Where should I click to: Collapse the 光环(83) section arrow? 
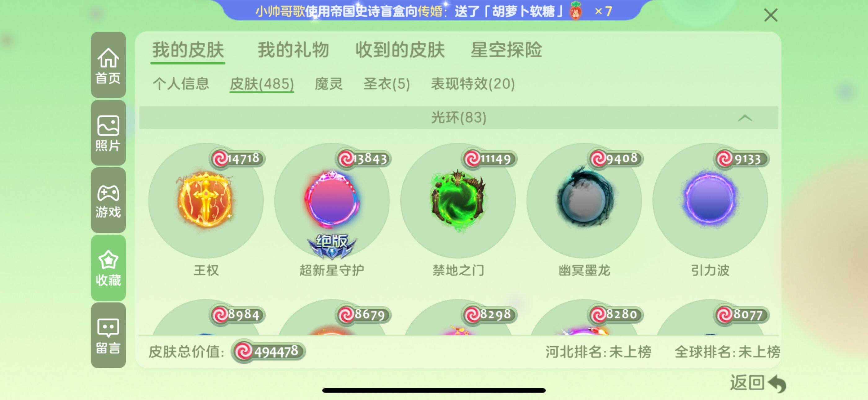745,118
